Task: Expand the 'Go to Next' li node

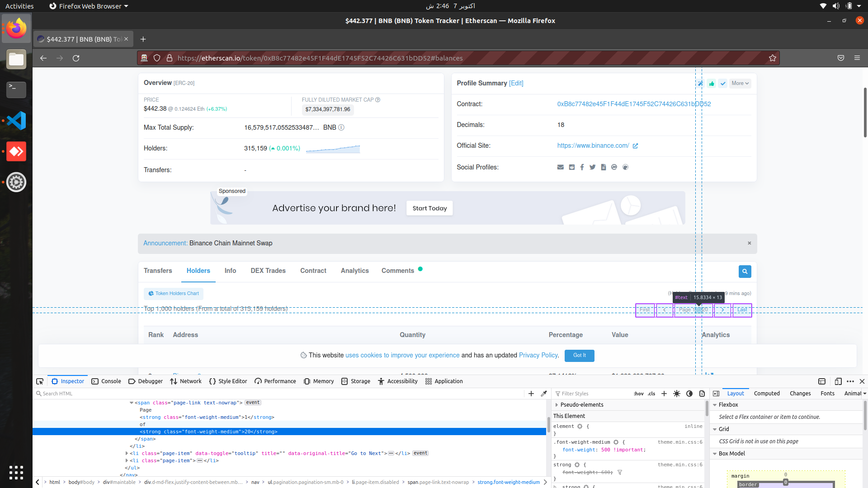Action: pyautogui.click(x=127, y=453)
